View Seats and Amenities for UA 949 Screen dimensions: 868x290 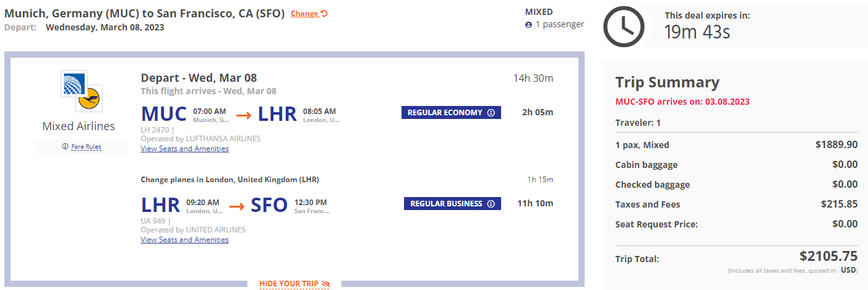pos(184,240)
